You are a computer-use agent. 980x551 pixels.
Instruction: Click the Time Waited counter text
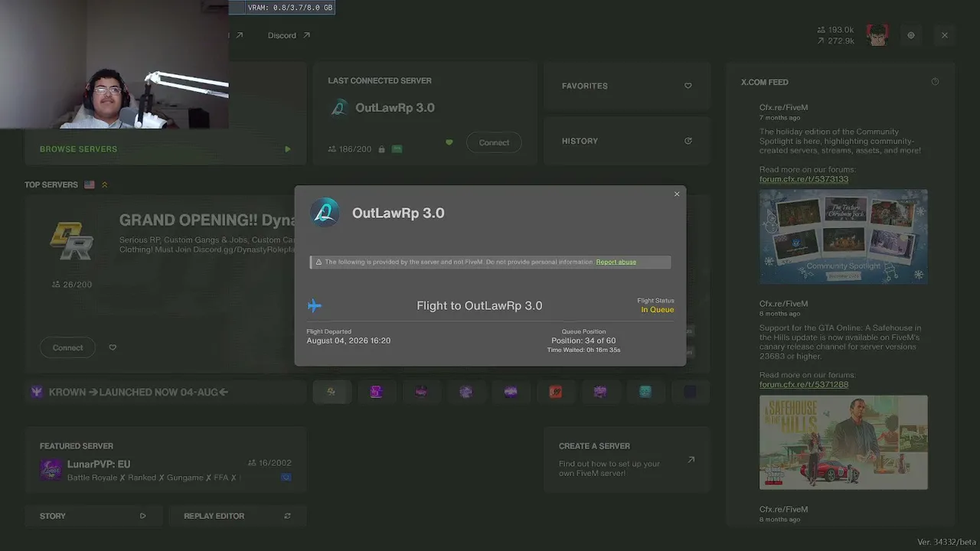click(x=583, y=350)
